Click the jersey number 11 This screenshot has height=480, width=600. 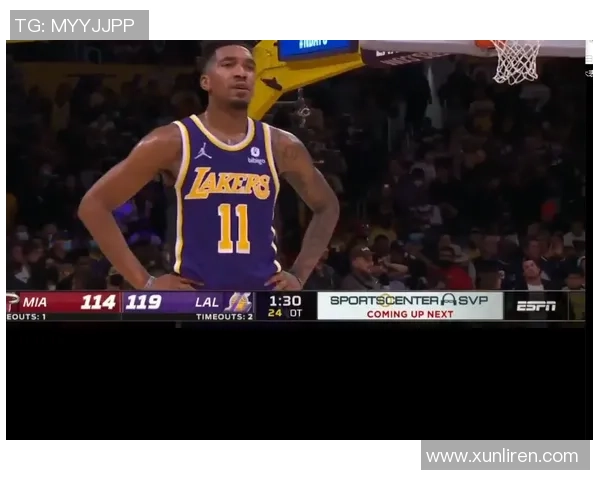pos(233,228)
